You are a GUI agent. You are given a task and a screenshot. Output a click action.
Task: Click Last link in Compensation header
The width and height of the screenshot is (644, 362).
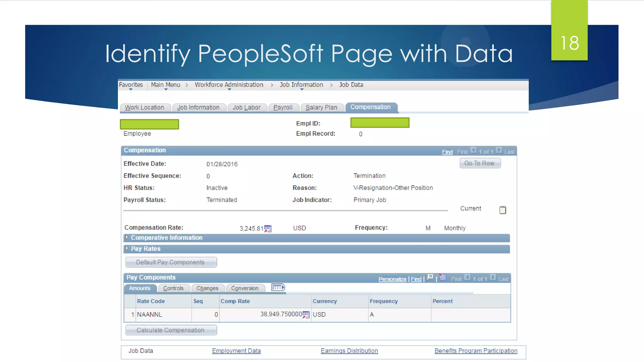[509, 152]
